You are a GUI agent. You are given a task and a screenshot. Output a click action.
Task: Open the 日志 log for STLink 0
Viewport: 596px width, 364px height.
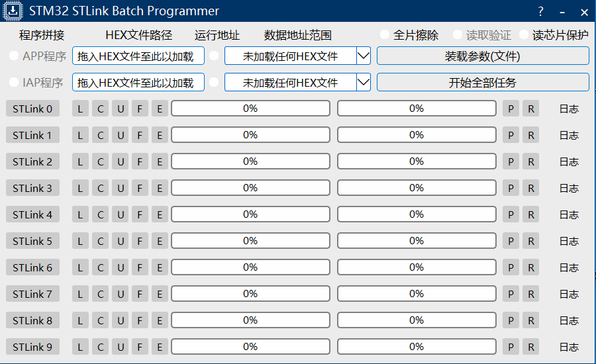tap(569, 109)
